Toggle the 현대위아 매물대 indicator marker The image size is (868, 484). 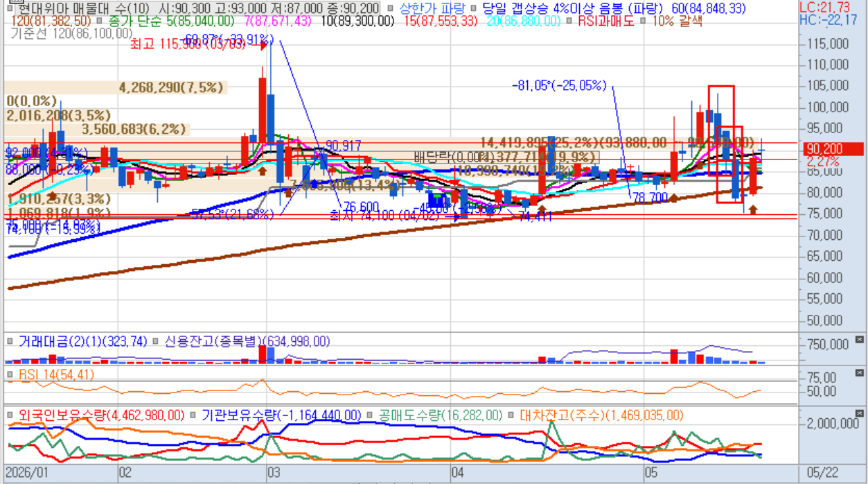click(x=10, y=8)
